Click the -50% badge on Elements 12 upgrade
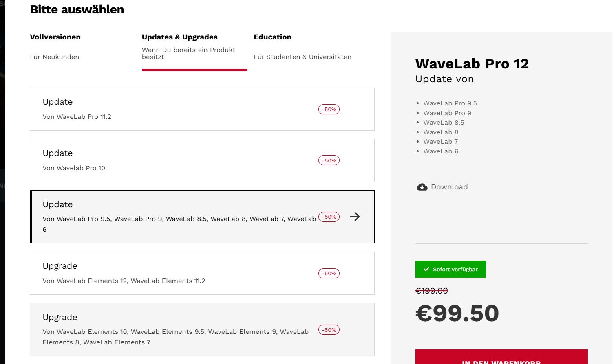 click(329, 273)
